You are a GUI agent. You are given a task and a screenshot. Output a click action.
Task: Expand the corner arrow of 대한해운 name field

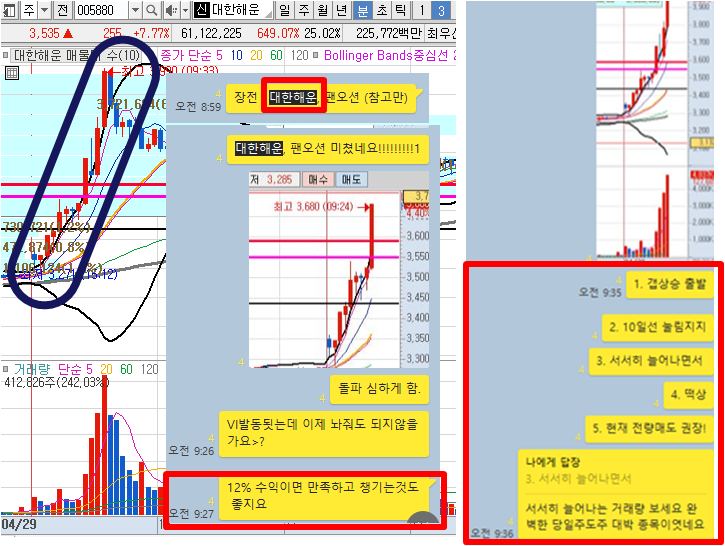coord(268,15)
